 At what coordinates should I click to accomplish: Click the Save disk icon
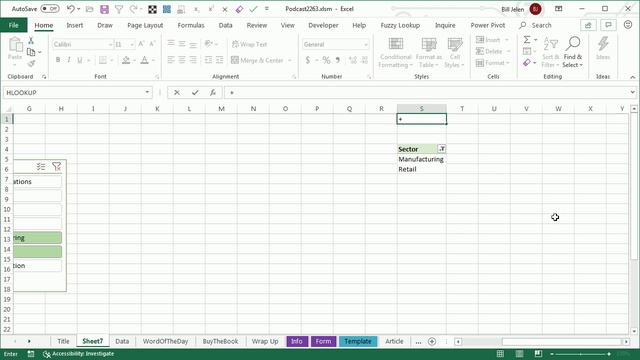(104, 9)
